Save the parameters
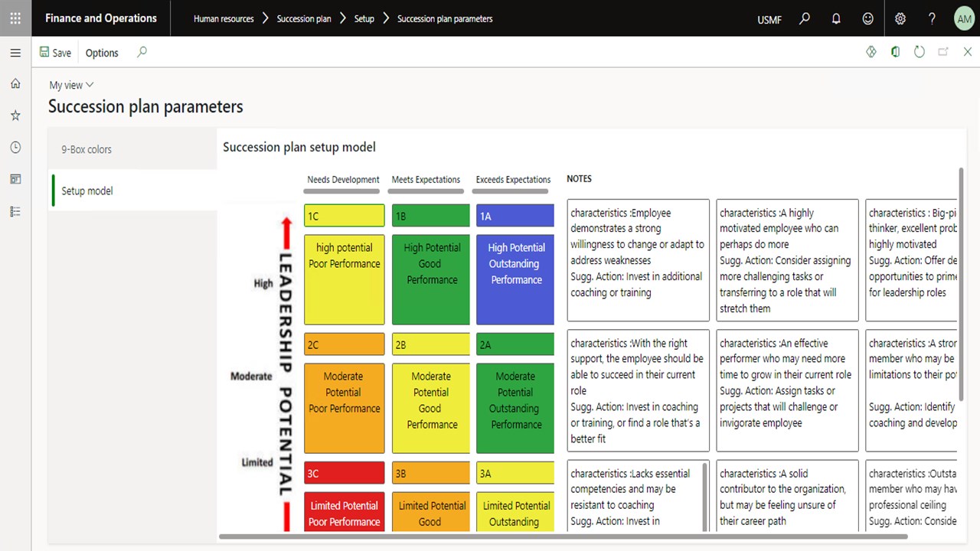The height and width of the screenshot is (551, 980). 55,53
